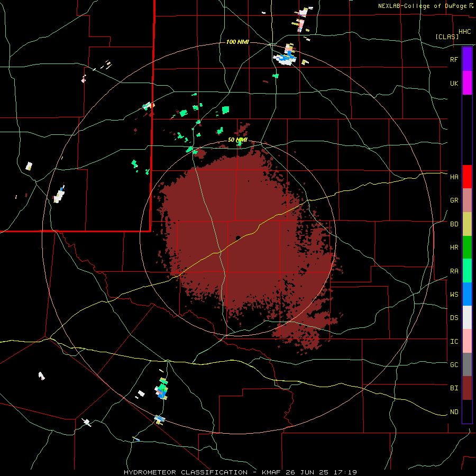Click the NEXLAB-College of DuPage text
This screenshot has height=476, width=476.
(x=422, y=6)
